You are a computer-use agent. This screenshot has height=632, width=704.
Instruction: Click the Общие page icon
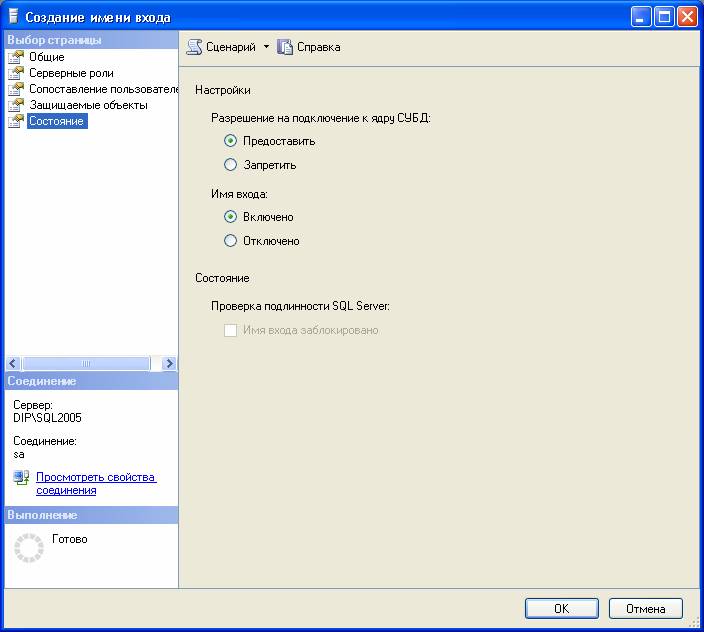[x=16, y=57]
